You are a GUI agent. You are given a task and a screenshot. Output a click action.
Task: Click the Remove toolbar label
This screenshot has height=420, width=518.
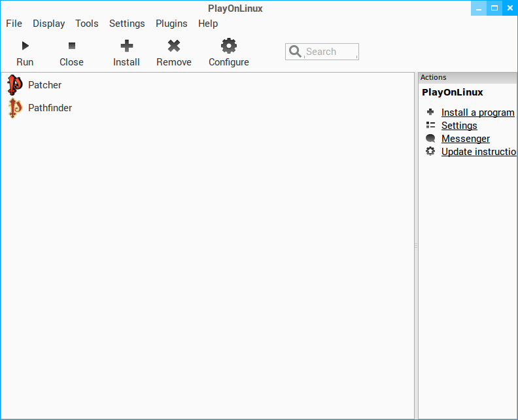(x=174, y=62)
